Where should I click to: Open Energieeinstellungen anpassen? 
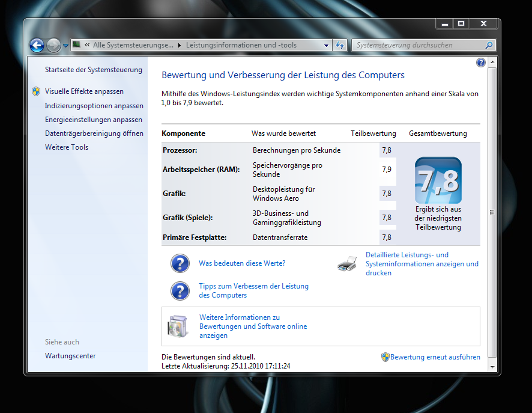tap(94, 120)
